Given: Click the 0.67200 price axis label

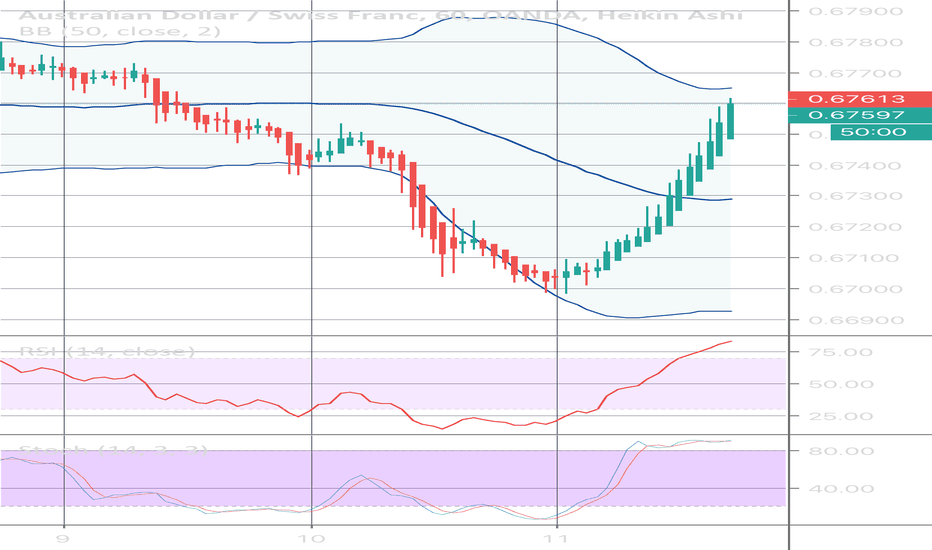Looking at the screenshot, I should (x=856, y=227).
